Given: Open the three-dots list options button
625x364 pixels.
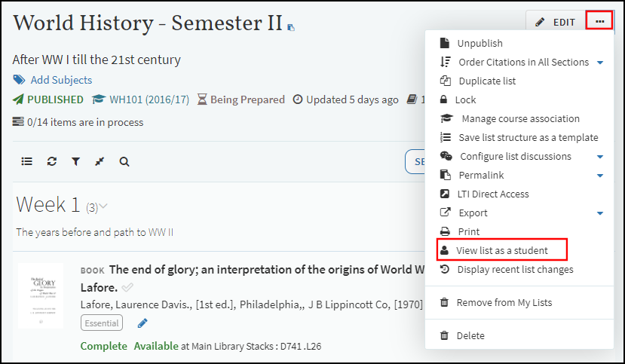Looking at the screenshot, I should 599,22.
